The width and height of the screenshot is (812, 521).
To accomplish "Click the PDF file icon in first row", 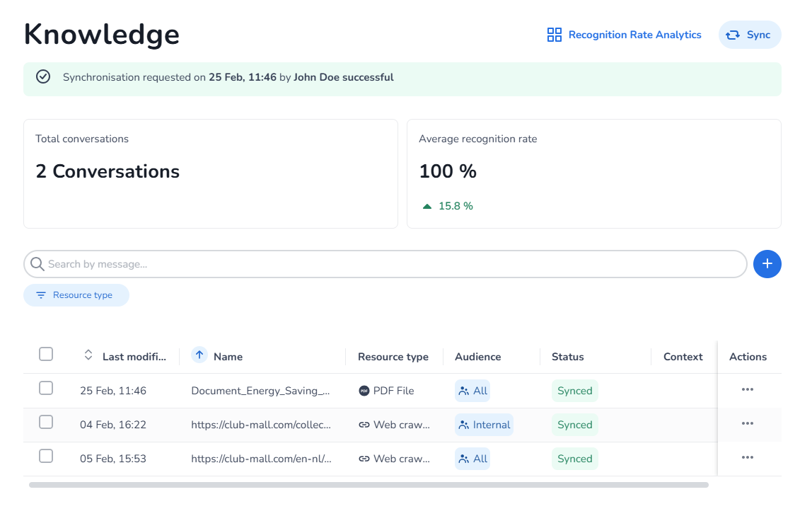I will point(364,391).
